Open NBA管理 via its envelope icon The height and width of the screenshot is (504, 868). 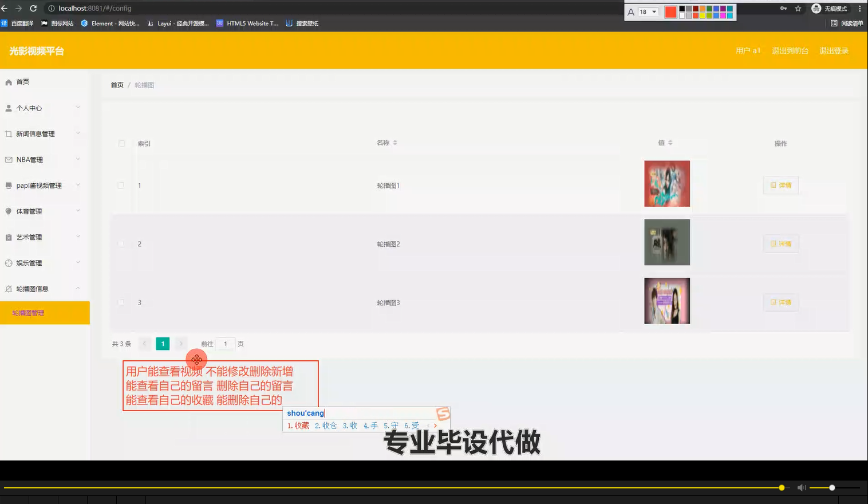pyautogui.click(x=8, y=159)
